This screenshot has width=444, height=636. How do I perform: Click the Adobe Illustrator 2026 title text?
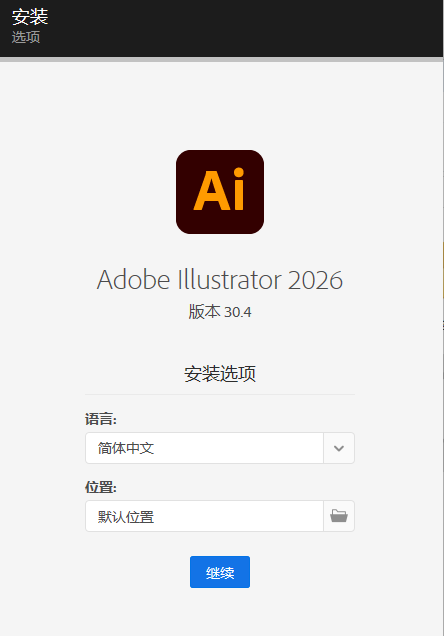tap(220, 280)
